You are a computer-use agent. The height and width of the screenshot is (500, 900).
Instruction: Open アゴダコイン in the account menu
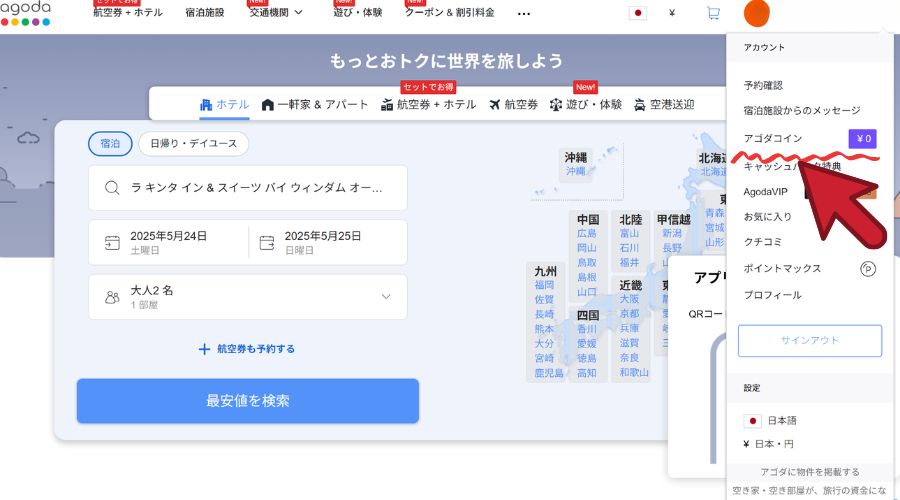[773, 138]
